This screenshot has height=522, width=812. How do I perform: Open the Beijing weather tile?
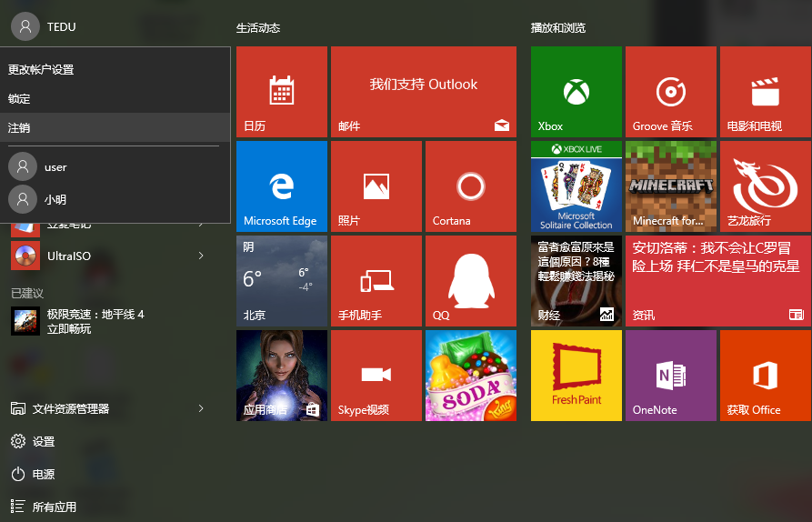(282, 281)
